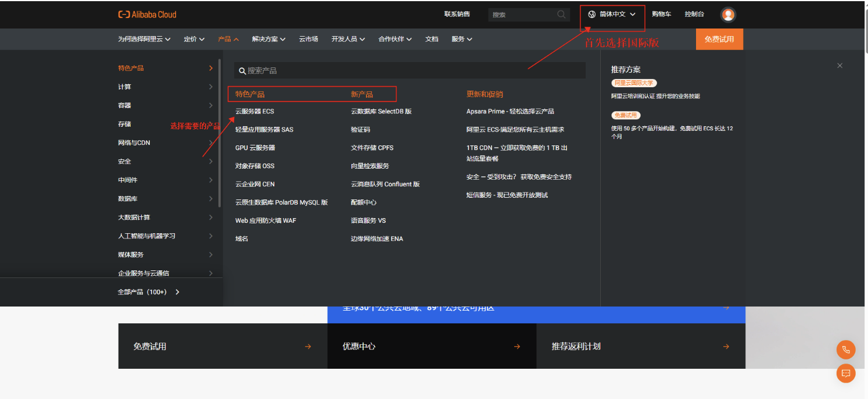This screenshot has height=399, width=868.
Task: Click the search magnifier icon in header
Action: coord(561,15)
